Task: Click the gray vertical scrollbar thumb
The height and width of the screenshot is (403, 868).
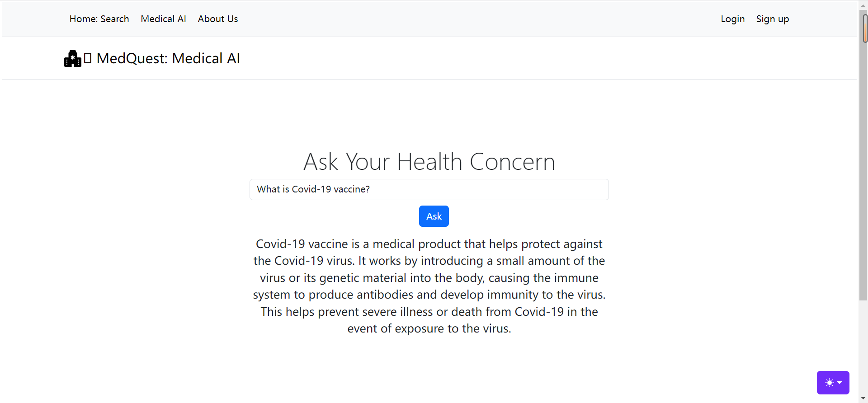Action: 863,155
